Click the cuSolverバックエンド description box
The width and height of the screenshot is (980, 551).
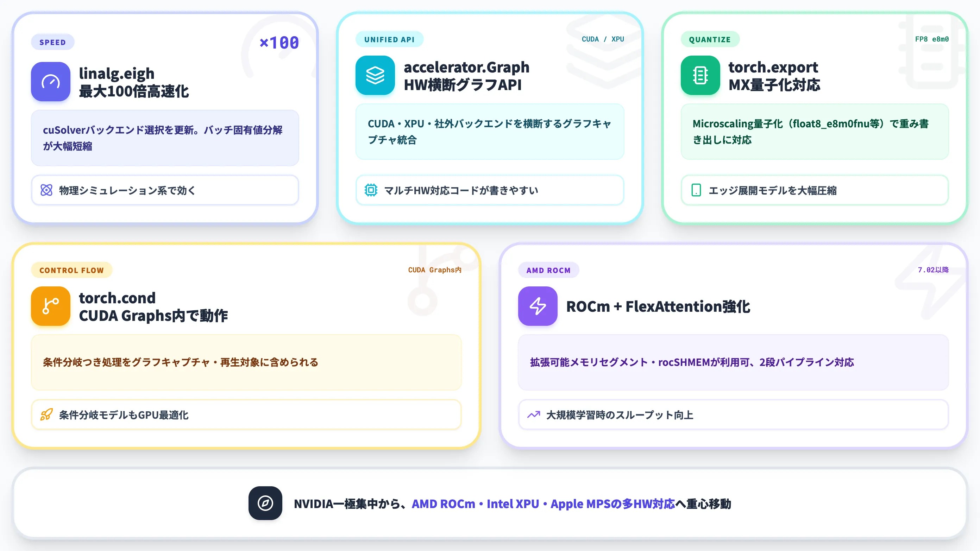165,138
